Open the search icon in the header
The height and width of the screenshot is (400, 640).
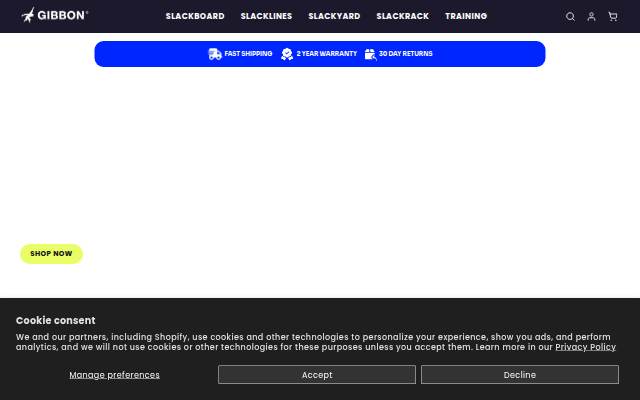(570, 16)
